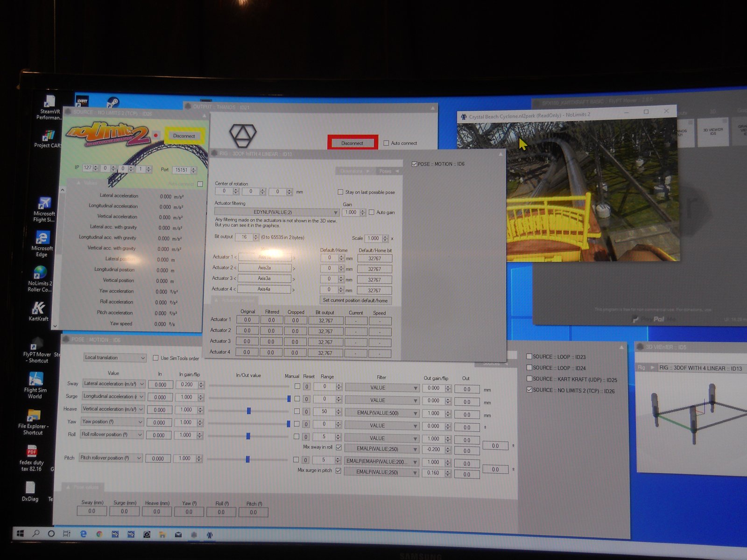Click the 3D VIEWER ID5 module in FlyPT Mover
747x560 pixels.
(x=712, y=132)
